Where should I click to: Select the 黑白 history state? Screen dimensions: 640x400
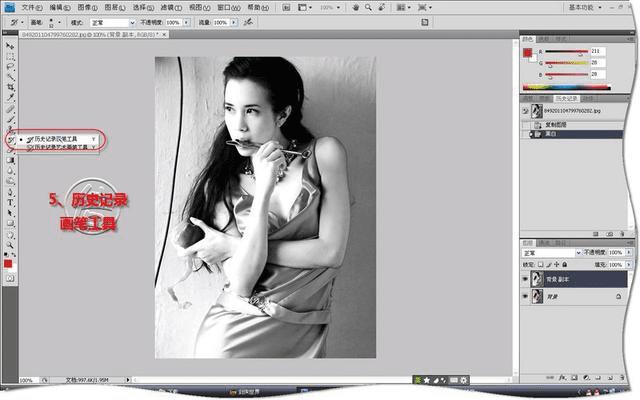coord(554,133)
